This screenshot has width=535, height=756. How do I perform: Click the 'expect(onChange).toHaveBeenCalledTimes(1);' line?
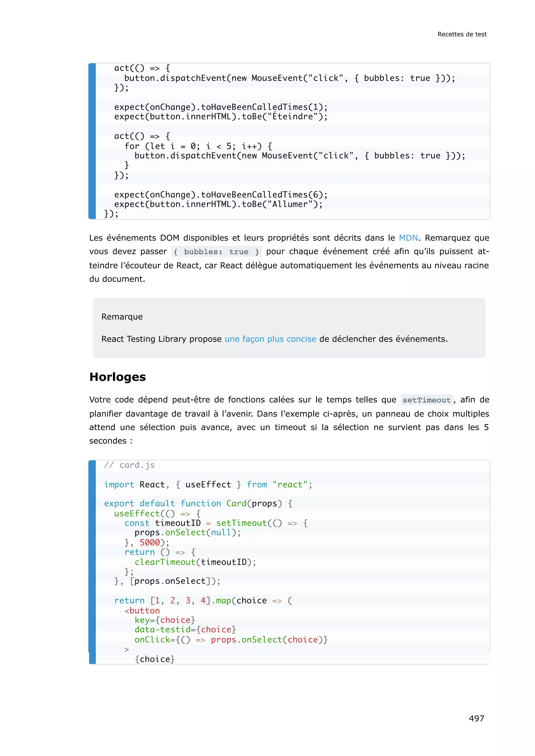pyautogui.click(x=221, y=107)
